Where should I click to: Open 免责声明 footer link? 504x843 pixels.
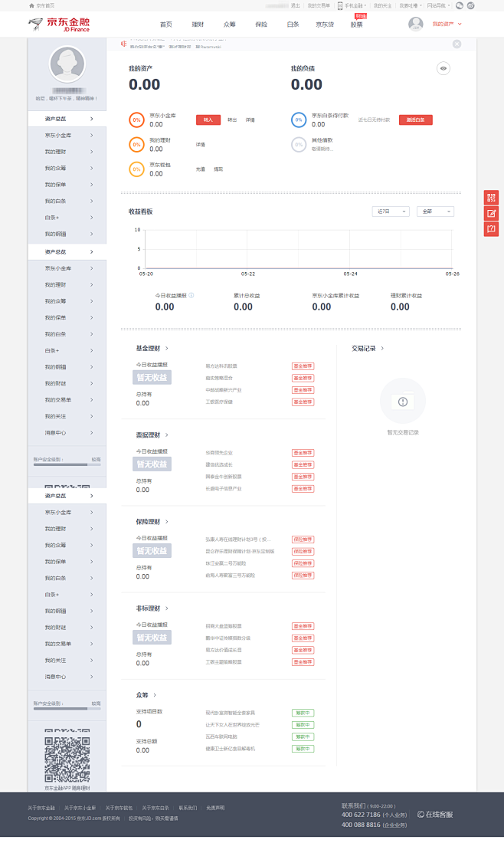click(x=215, y=808)
